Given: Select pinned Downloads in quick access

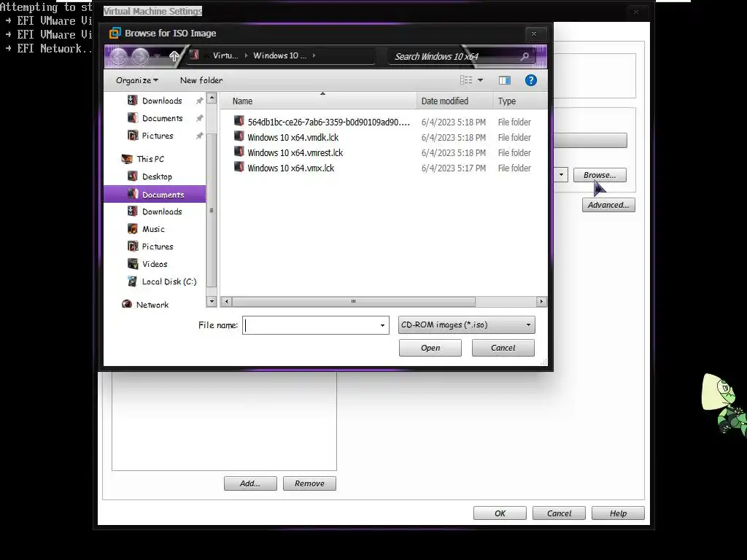Looking at the screenshot, I should pyautogui.click(x=162, y=101).
